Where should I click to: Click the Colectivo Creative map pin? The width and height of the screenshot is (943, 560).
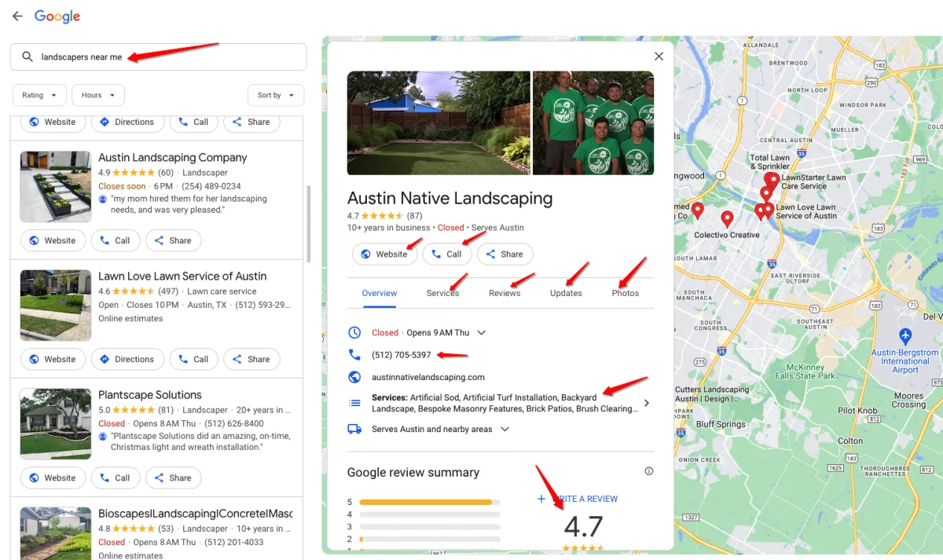[728, 218]
